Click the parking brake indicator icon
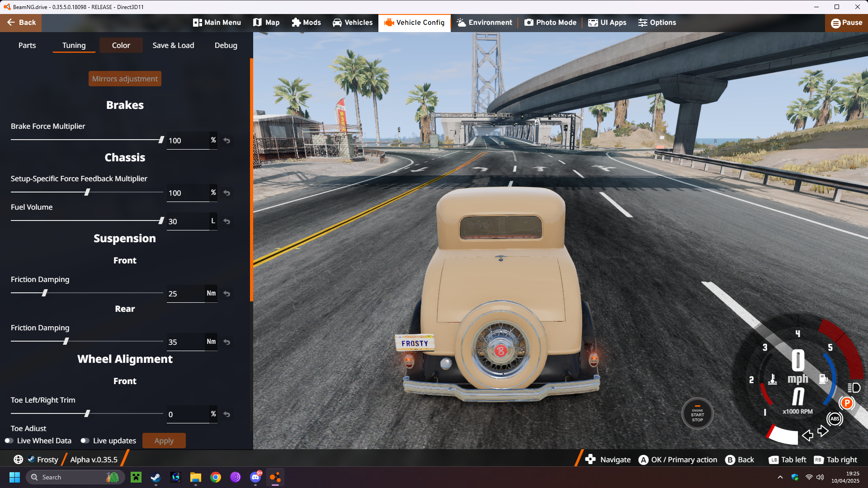Viewport: 868px width, 488px height. coord(847,403)
